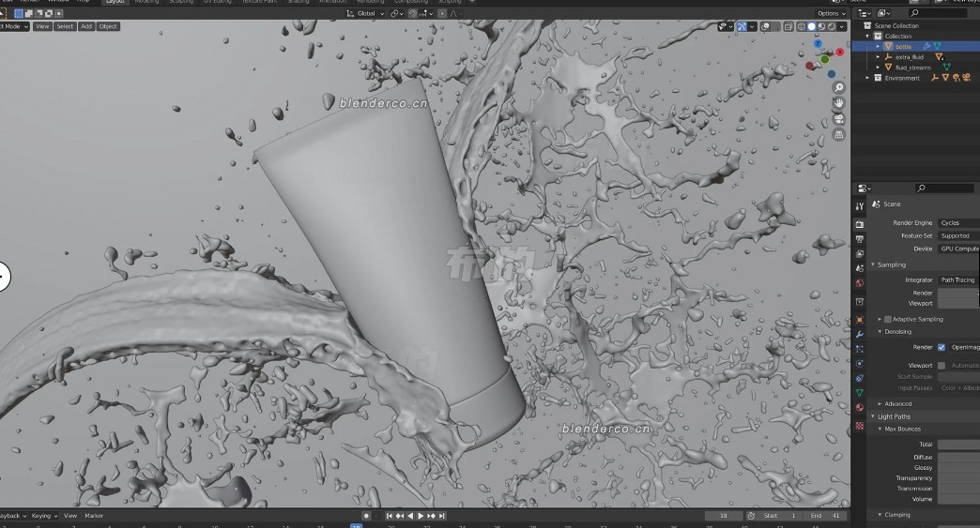
Task: Toggle snapping magnet in header
Action: click(x=413, y=13)
